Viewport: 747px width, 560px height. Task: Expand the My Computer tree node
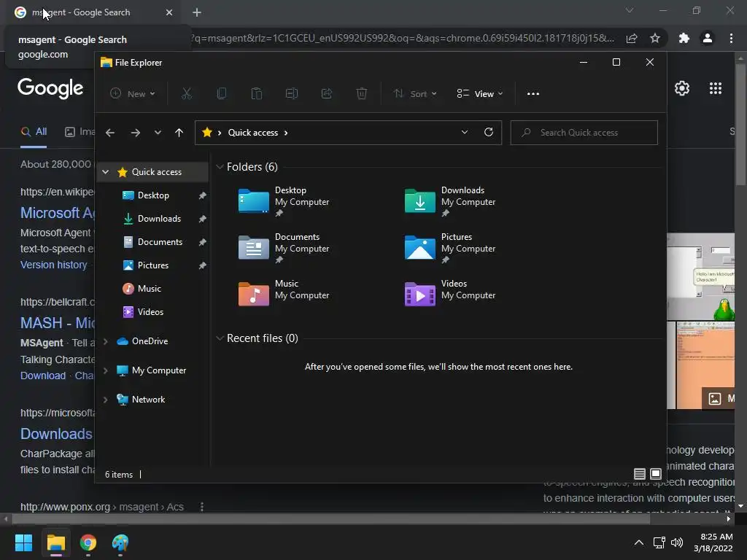point(106,370)
